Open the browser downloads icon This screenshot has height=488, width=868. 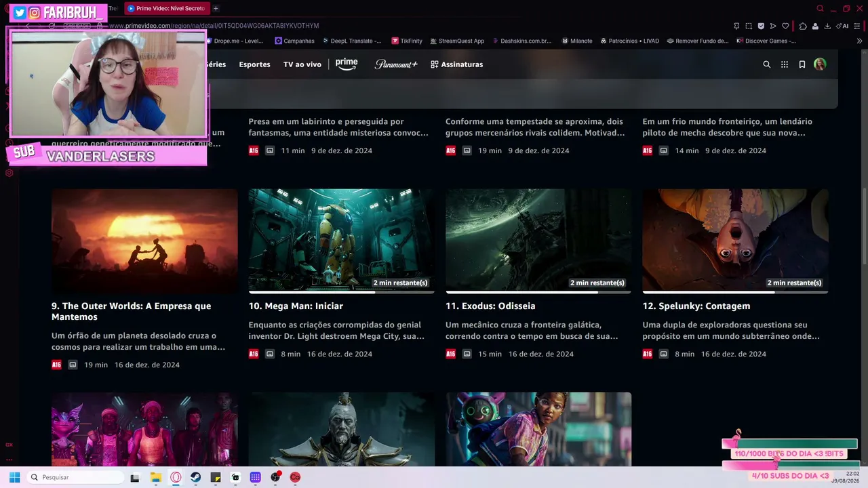point(827,26)
